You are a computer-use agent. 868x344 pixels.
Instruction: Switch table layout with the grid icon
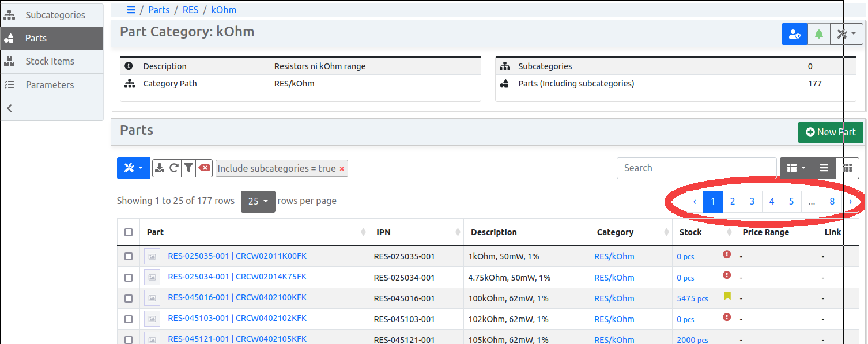[848, 168]
